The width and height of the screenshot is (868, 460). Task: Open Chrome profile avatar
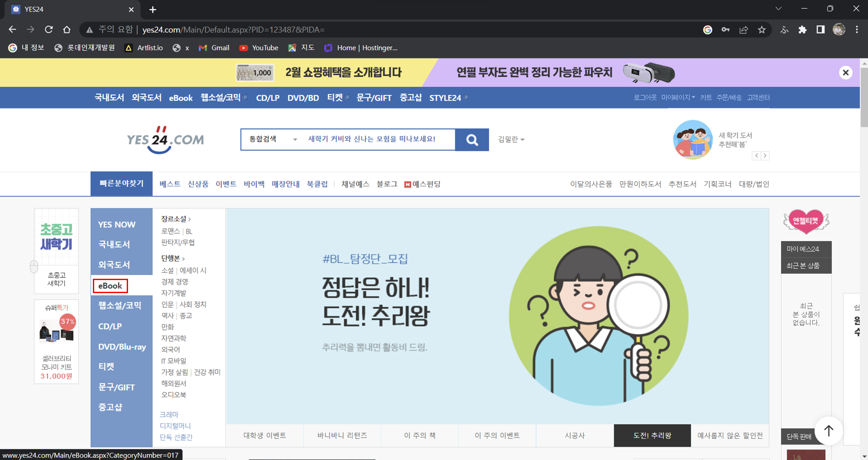(x=839, y=29)
